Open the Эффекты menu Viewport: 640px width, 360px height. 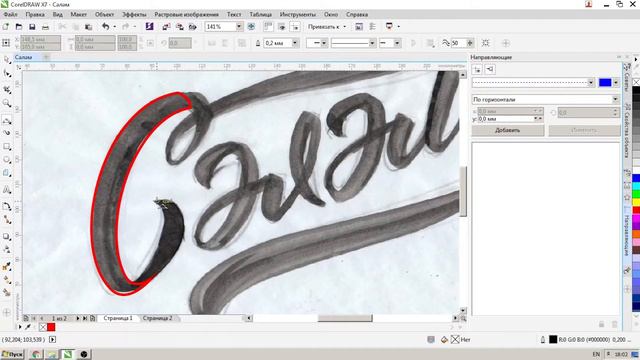tap(134, 14)
